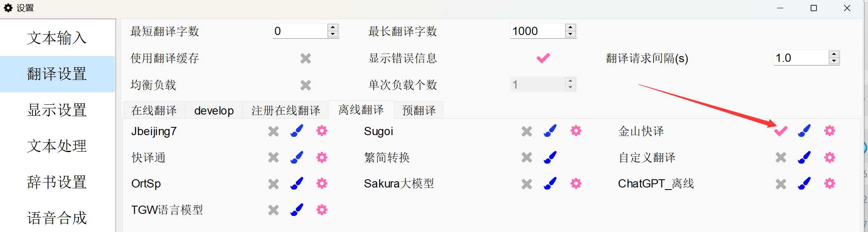Open the Sugoi gear settings icon
This screenshot has width=868, height=232.
pos(576,131)
